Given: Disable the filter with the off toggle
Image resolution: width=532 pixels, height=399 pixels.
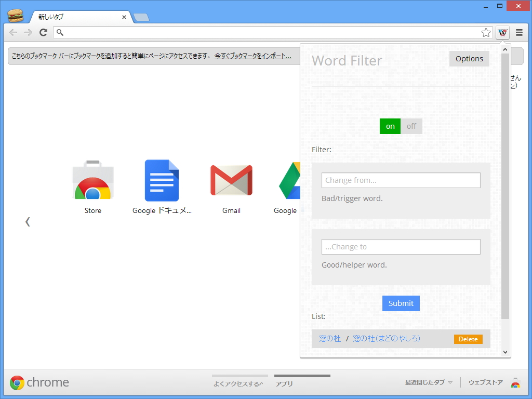Looking at the screenshot, I should pos(411,126).
